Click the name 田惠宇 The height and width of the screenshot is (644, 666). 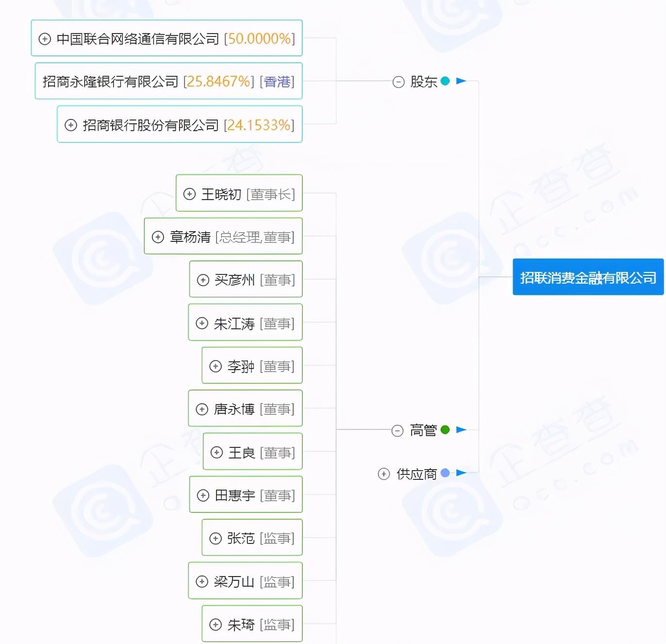[235, 495]
